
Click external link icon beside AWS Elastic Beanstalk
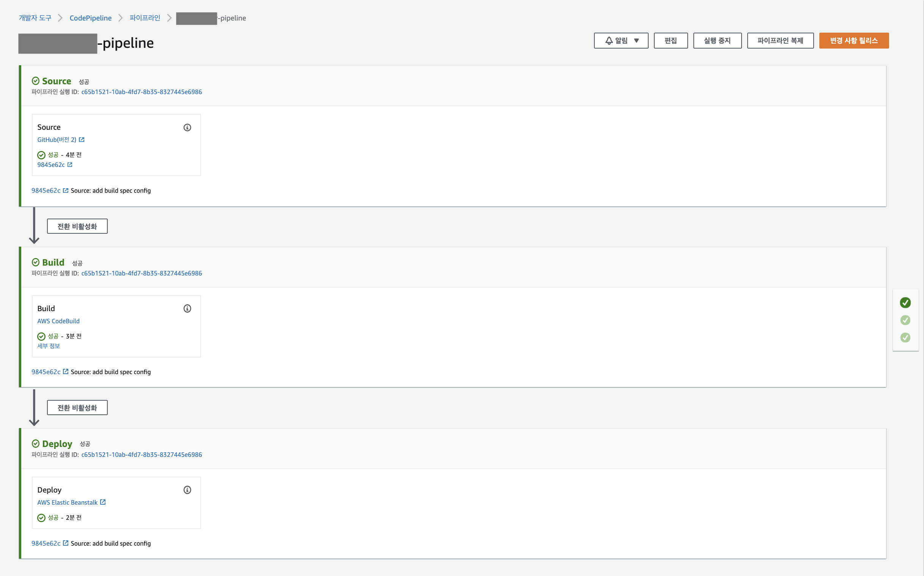pyautogui.click(x=103, y=502)
